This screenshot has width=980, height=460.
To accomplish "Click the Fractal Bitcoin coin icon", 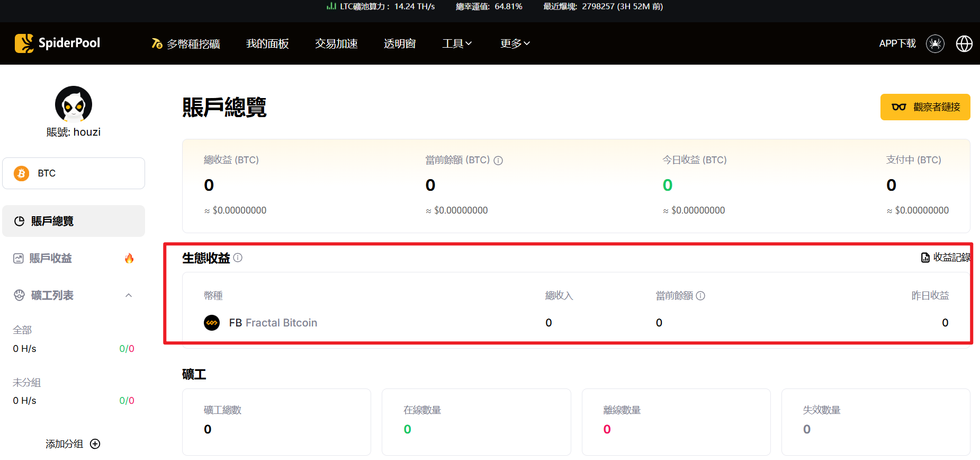I will click(x=212, y=323).
